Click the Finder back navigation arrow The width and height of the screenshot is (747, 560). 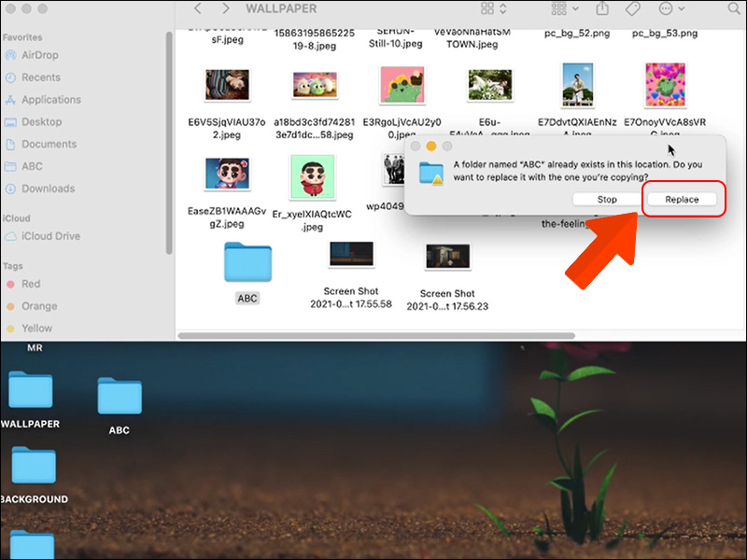(198, 8)
